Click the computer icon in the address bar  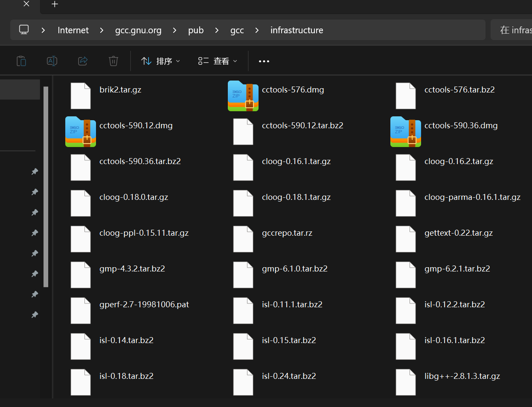click(x=24, y=30)
